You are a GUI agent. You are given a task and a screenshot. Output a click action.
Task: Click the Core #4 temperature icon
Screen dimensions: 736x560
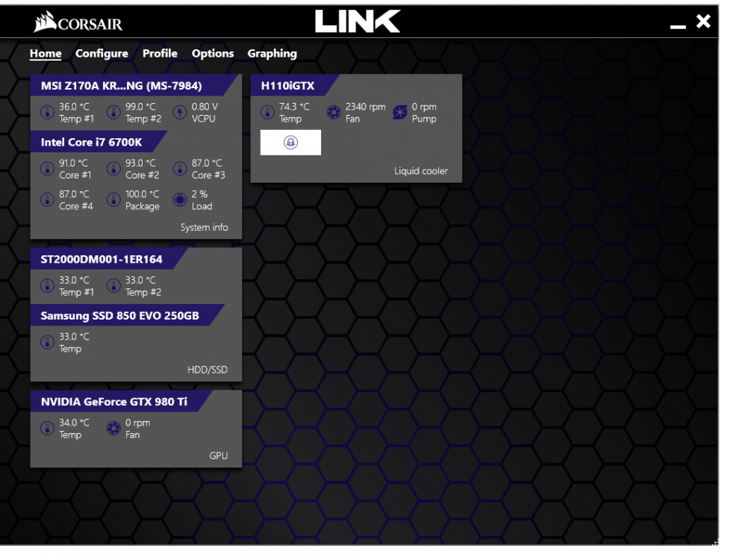click(x=47, y=200)
